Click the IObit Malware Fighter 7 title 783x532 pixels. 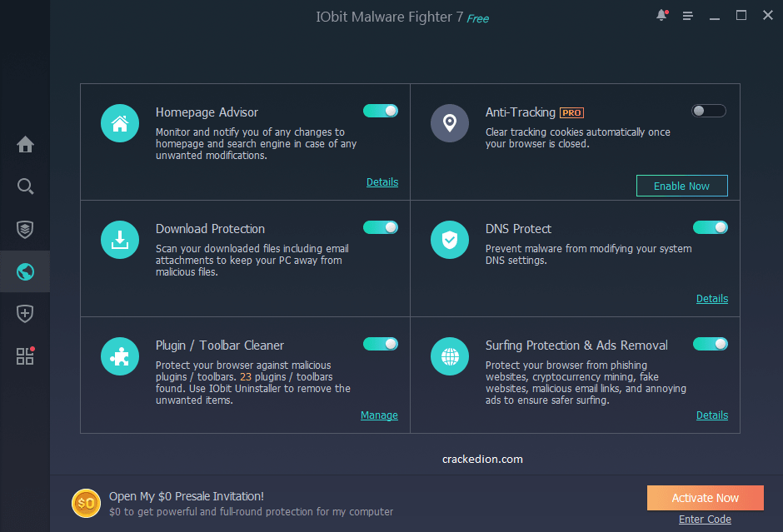coord(390,17)
